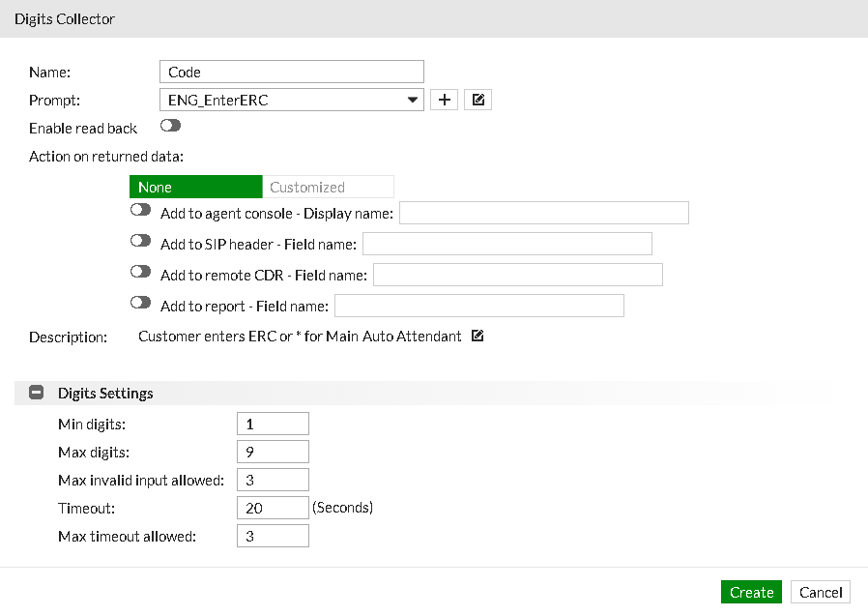The height and width of the screenshot is (616, 868).
Task: Click the Timeout seconds input box
Action: tap(273, 508)
